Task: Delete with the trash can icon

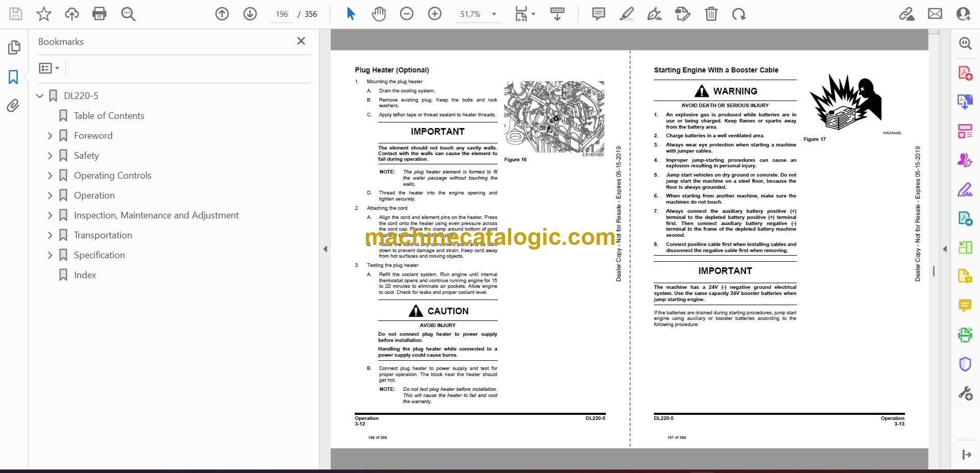Action: 711,14
